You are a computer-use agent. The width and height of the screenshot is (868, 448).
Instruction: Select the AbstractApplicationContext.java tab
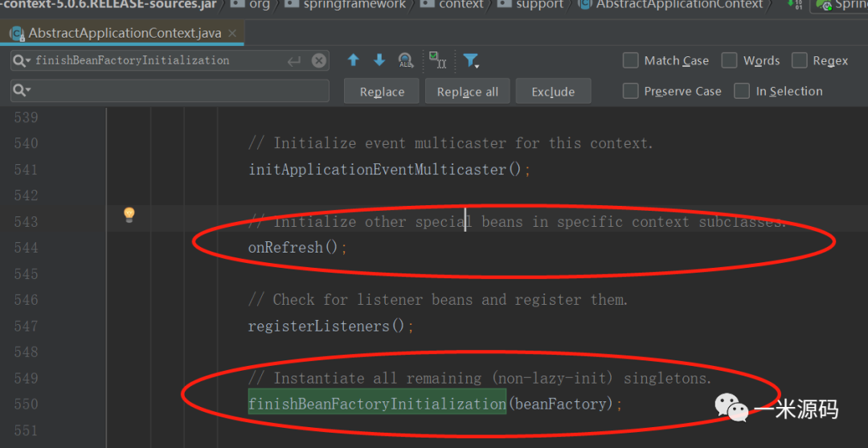coord(123,33)
